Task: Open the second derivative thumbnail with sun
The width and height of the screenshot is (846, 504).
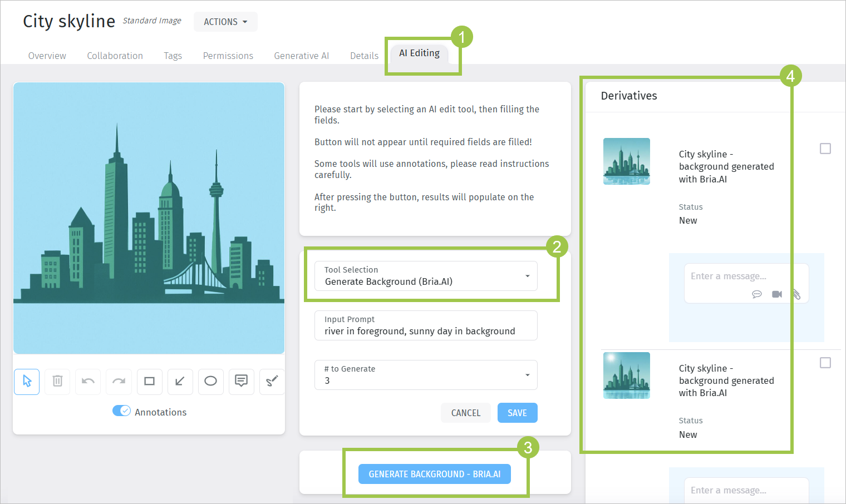Action: [627, 375]
